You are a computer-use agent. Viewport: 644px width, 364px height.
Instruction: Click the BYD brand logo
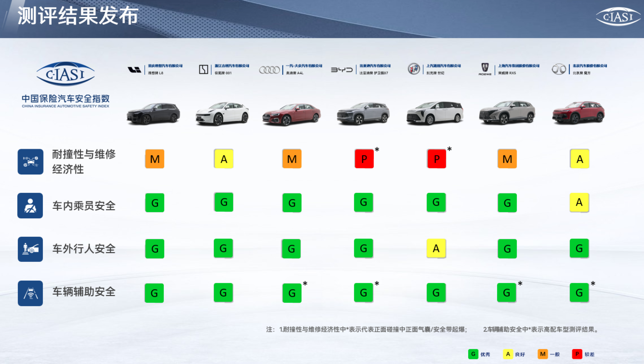[x=342, y=70]
